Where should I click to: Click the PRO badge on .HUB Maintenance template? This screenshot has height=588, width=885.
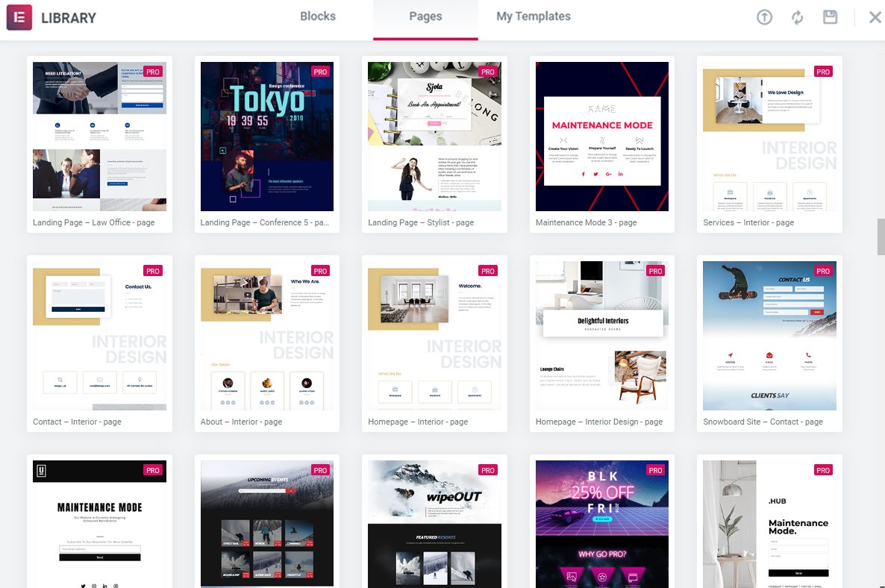(x=824, y=470)
